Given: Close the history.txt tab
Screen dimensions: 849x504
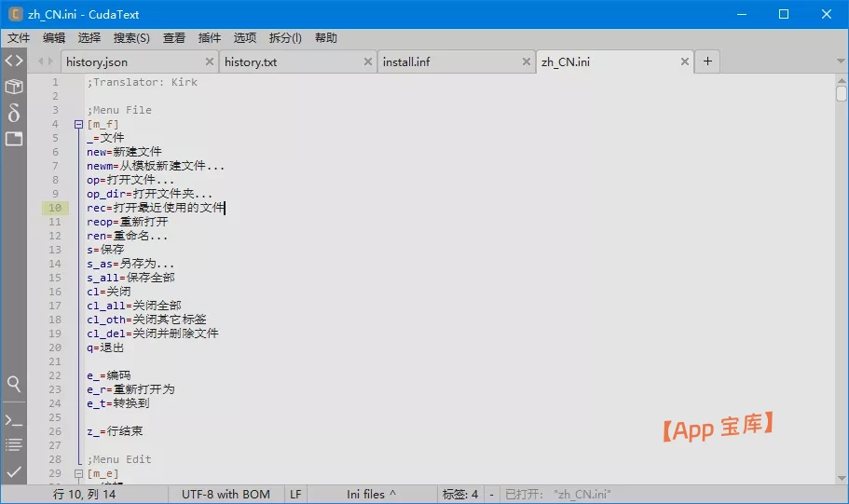Looking at the screenshot, I should click(367, 61).
